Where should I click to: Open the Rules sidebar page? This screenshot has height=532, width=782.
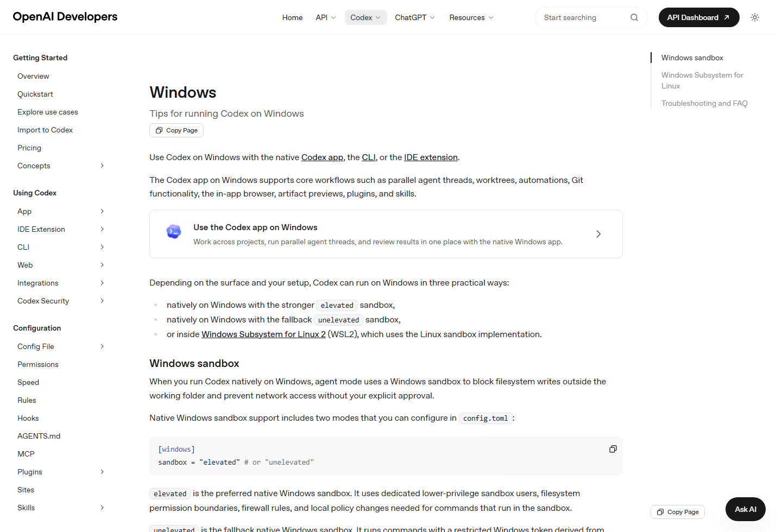[x=27, y=400]
